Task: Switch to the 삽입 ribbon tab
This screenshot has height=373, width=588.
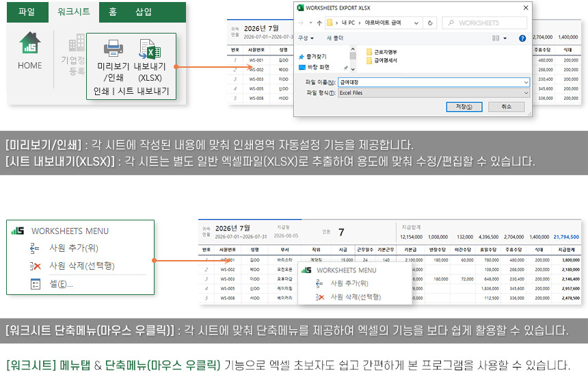Action: 144,12
